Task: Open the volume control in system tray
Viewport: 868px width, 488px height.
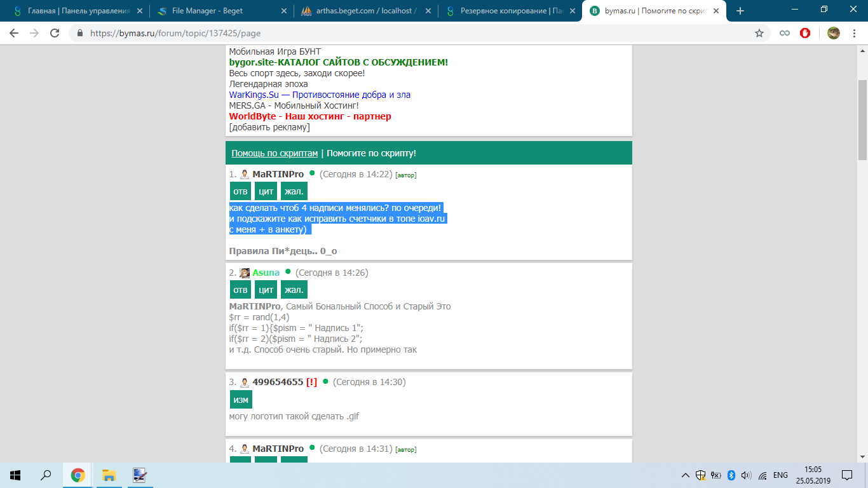Action: (x=746, y=475)
